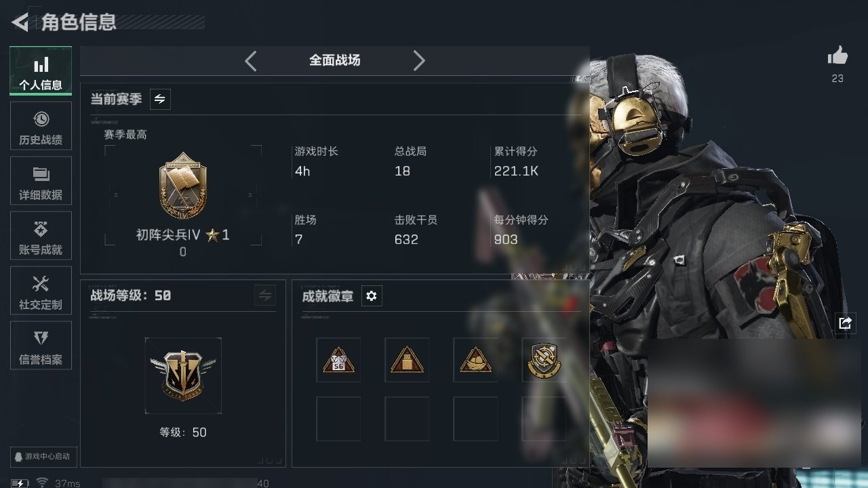Image resolution: width=868 pixels, height=488 pixels.
Task: Select the 初阵尖兵IV rank badge
Action: click(x=183, y=188)
